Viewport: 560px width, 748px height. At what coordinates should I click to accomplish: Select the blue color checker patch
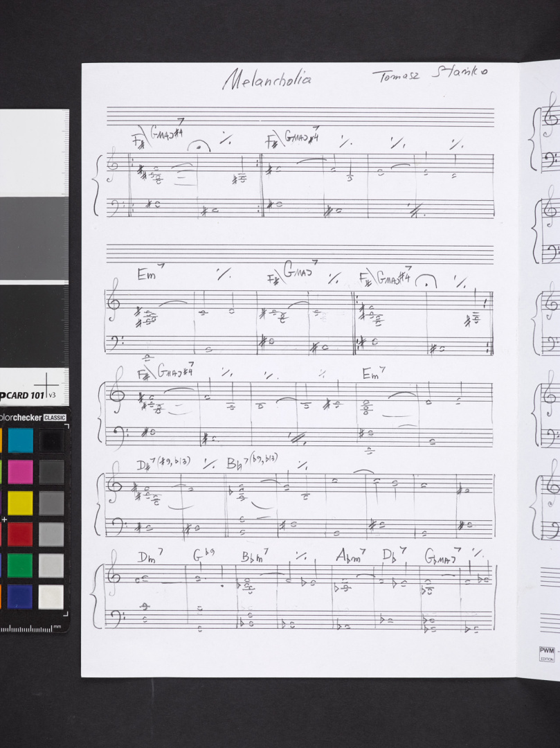[x=21, y=597]
